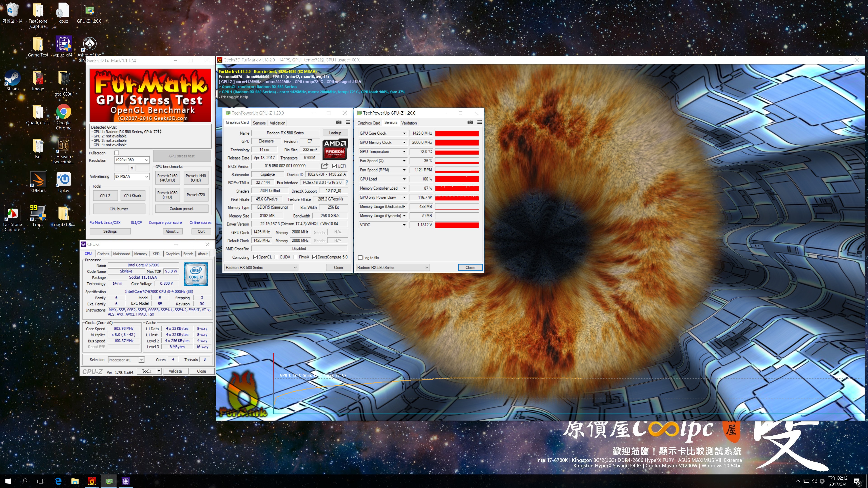Viewport: 868px width, 488px height.
Task: Click Lookup button in GPU-Z
Action: coord(335,133)
